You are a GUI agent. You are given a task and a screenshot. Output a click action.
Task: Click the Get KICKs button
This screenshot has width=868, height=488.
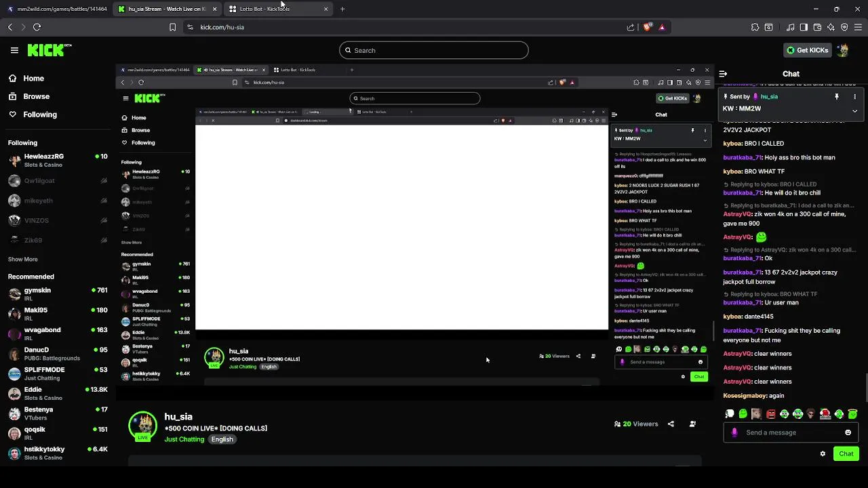pyautogui.click(x=807, y=50)
